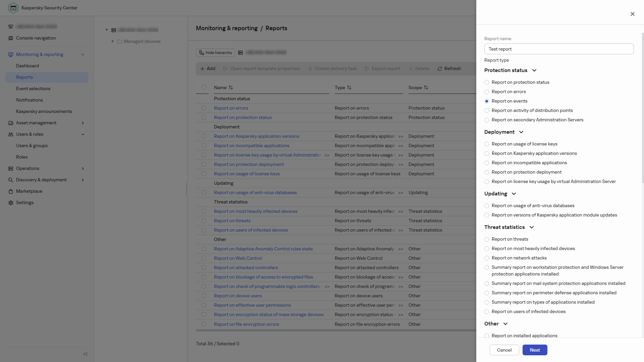
Task: Select Report on threats radio option
Action: (487, 239)
